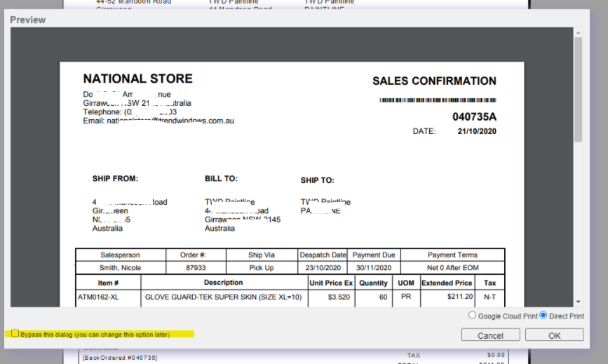The width and height of the screenshot is (608, 364).
Task: Click the SHIP TO: label
Action: [317, 181]
